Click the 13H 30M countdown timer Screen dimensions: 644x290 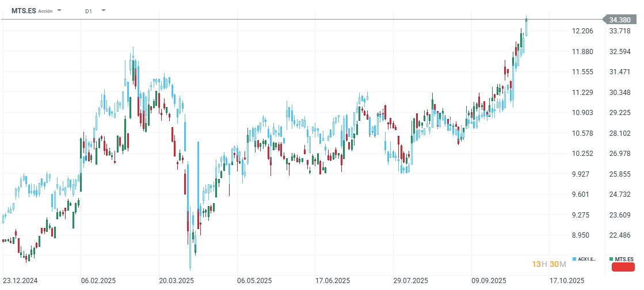[x=550, y=264]
